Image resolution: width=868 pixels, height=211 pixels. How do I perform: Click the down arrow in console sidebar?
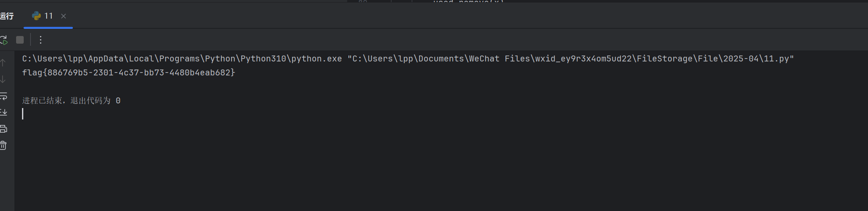click(x=3, y=80)
